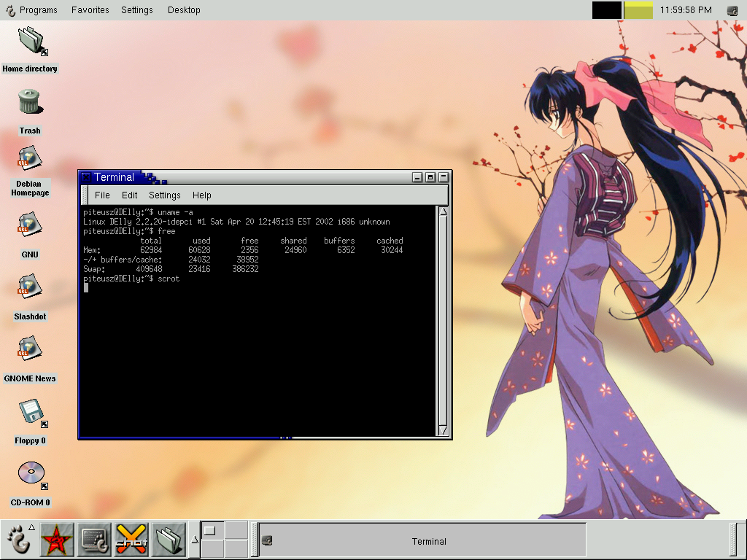Click the "total" column header in terminal output
The height and width of the screenshot is (560, 747).
pos(151,241)
